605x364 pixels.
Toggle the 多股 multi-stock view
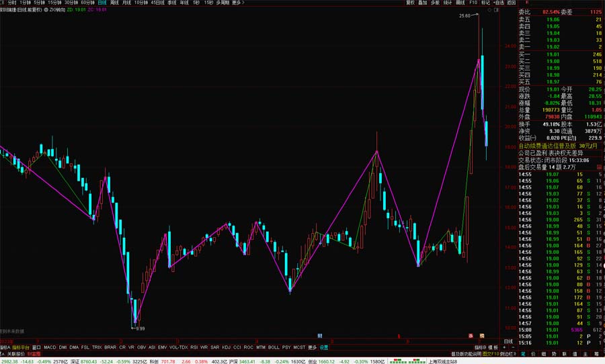click(x=435, y=3)
